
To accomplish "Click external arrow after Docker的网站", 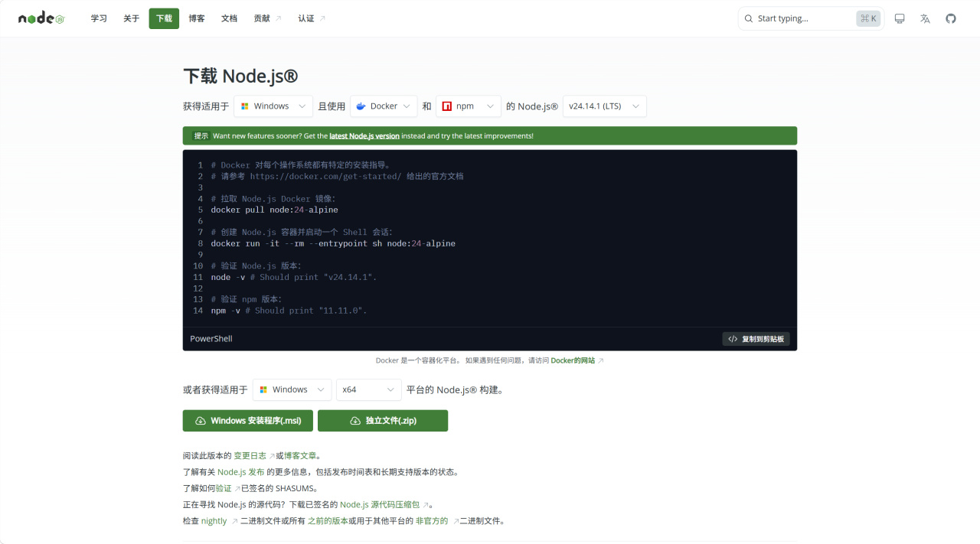I will click(x=601, y=360).
